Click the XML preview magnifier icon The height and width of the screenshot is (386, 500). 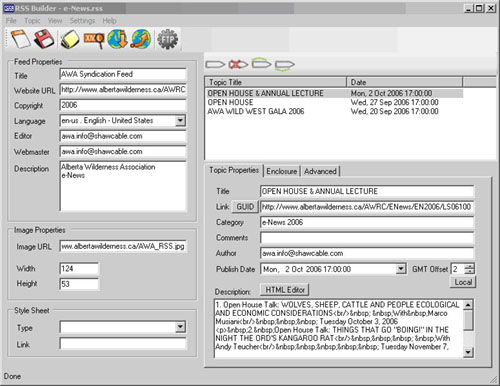(x=94, y=39)
